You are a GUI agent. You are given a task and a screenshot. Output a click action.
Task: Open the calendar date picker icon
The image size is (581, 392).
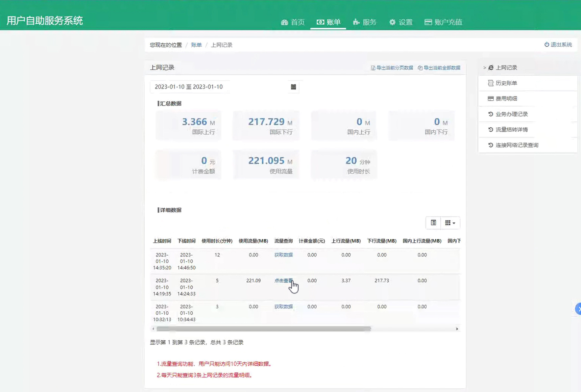(293, 87)
